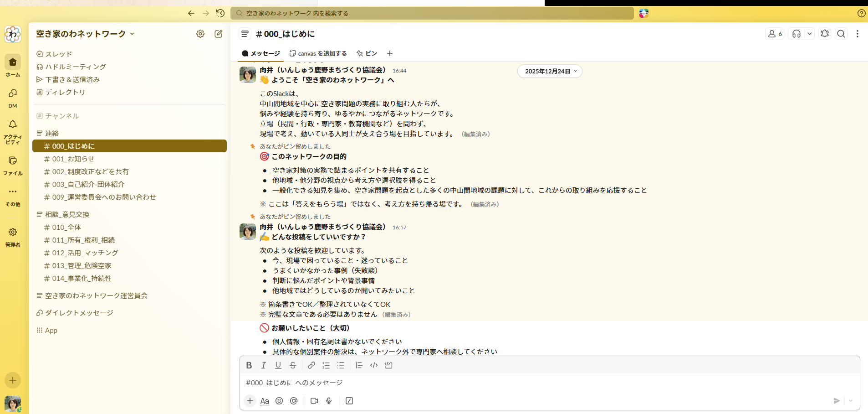Image resolution: width=868 pixels, height=414 pixels.
Task: Click the microphone audio clip icon
Action: pos(329,401)
